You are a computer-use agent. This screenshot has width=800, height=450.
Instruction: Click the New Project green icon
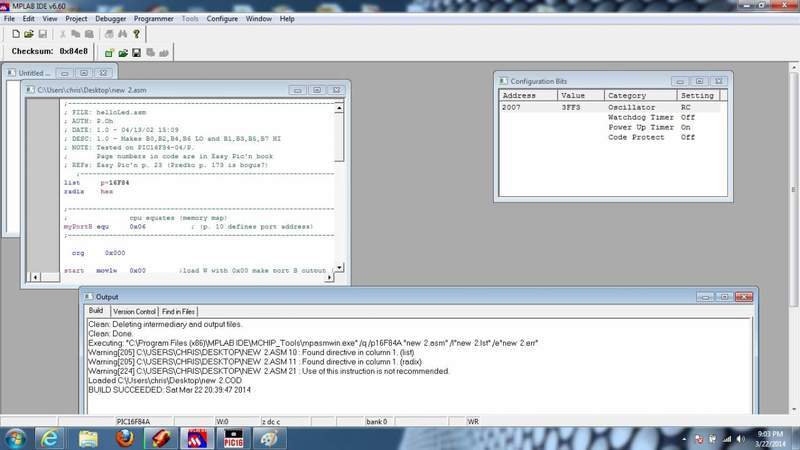[x=109, y=53]
